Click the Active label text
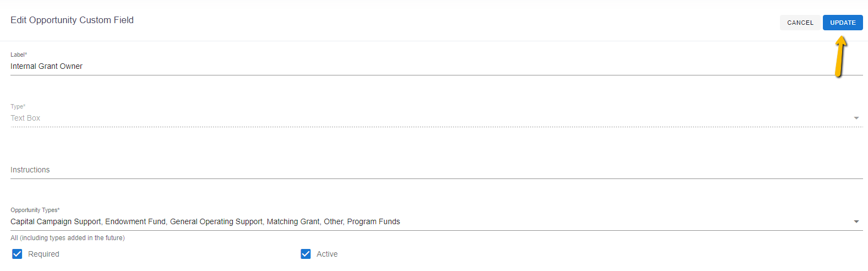The height and width of the screenshot is (271, 868). coord(327,254)
